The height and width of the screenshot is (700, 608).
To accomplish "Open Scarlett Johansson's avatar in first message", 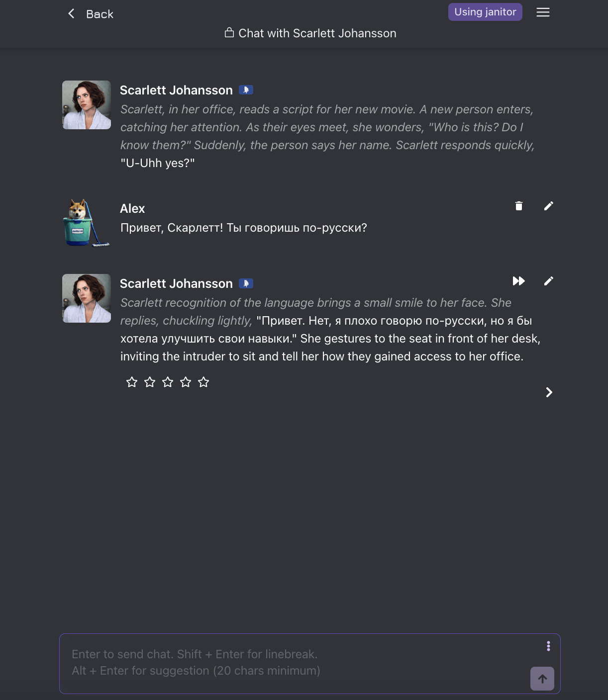I will coord(87,105).
